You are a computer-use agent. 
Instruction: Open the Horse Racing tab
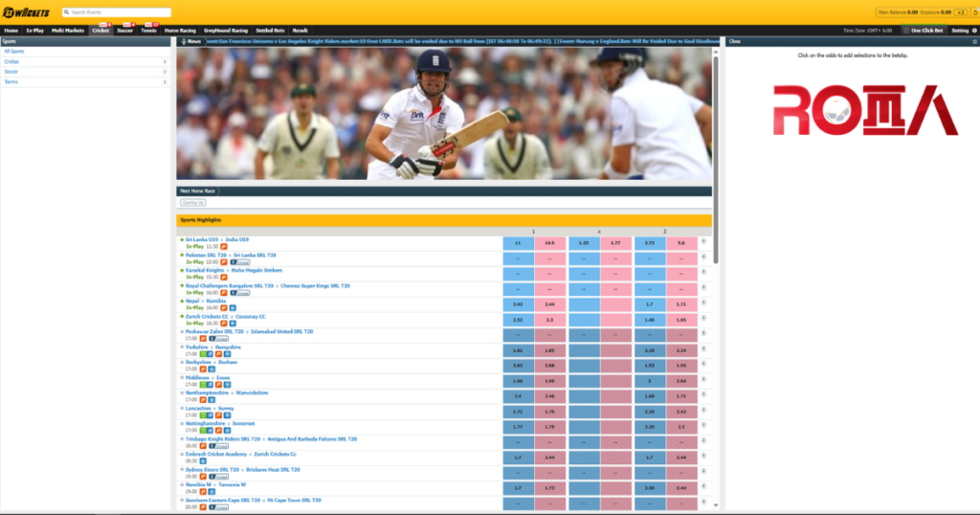pos(180,30)
